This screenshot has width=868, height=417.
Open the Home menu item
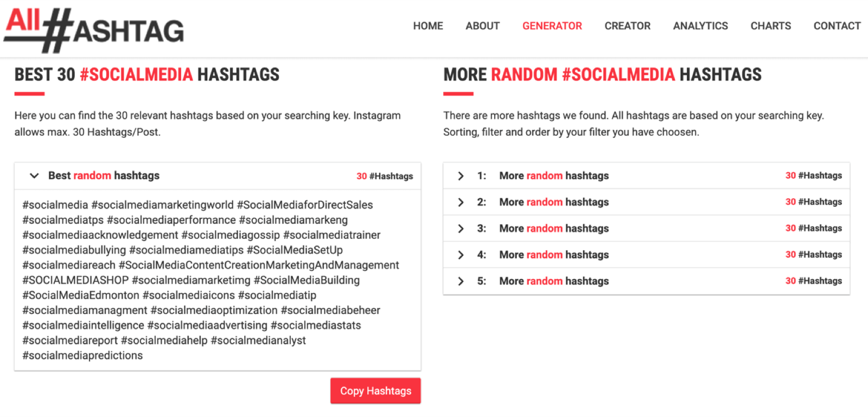428,26
